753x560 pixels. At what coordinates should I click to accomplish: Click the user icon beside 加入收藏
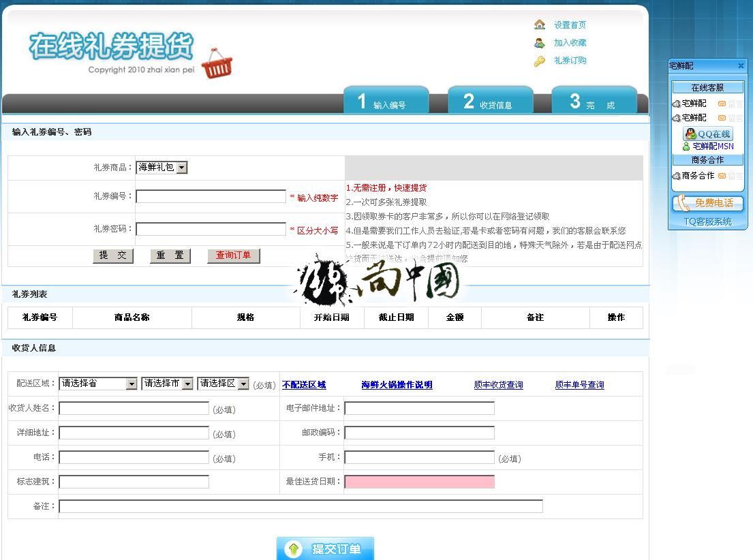coord(540,43)
